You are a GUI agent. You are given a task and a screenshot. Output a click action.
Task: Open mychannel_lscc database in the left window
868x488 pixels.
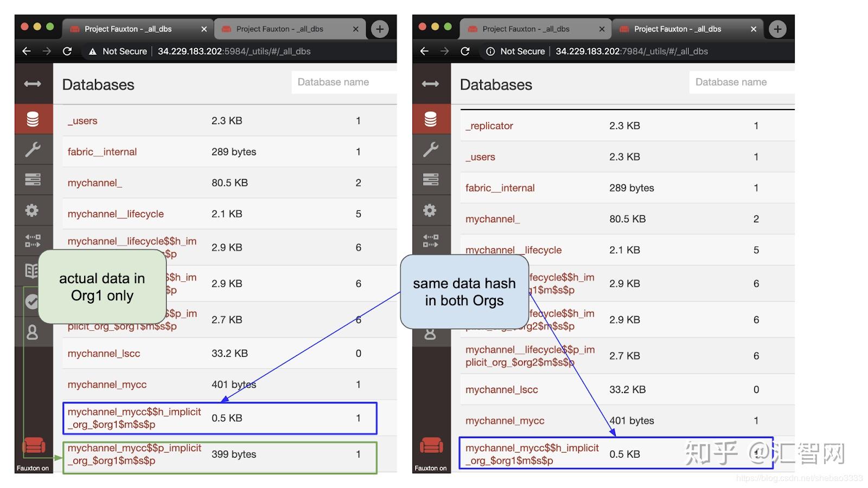[104, 354]
